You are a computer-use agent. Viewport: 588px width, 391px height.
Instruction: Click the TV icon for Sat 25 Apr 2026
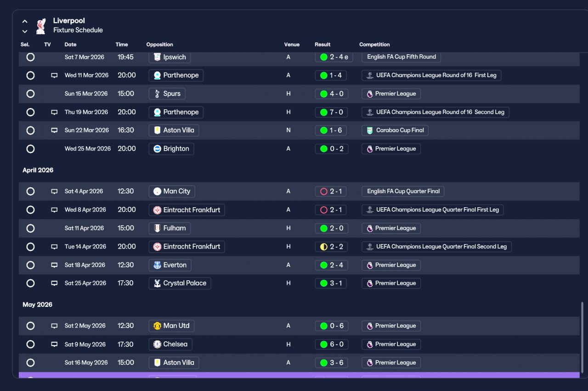click(54, 283)
